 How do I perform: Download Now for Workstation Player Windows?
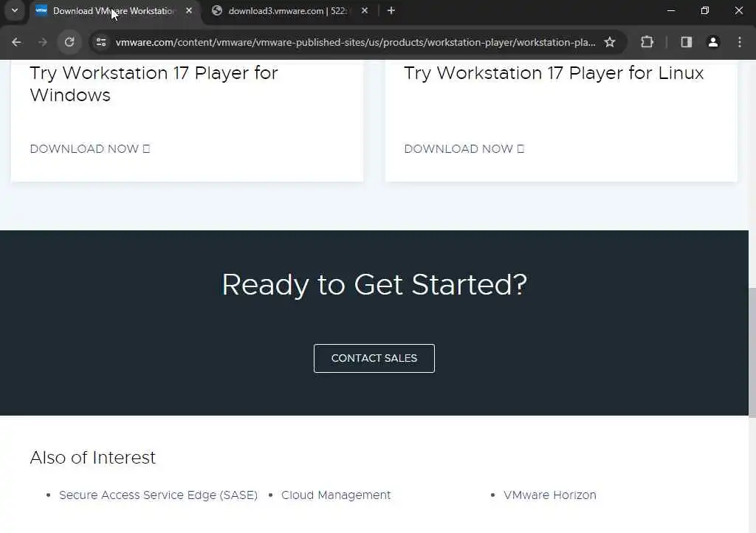(x=89, y=149)
